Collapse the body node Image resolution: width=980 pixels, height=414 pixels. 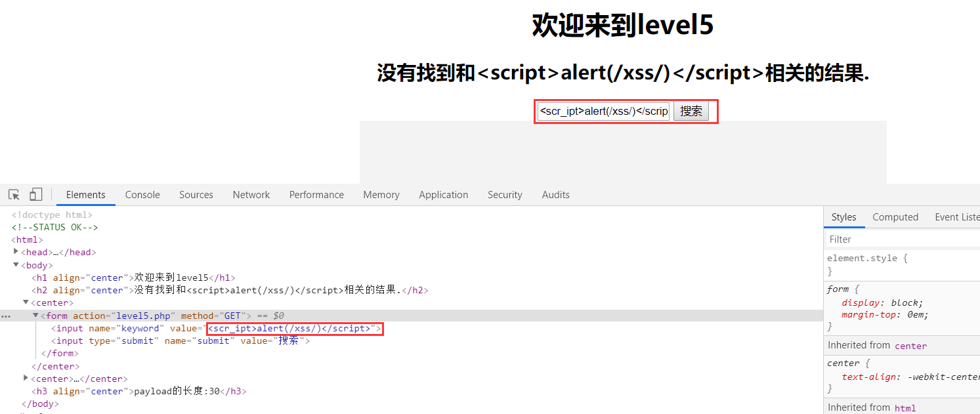16,265
